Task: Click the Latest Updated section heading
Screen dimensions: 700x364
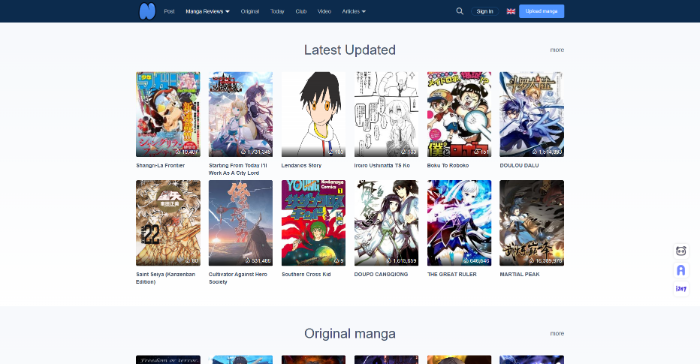Action: coord(350,50)
